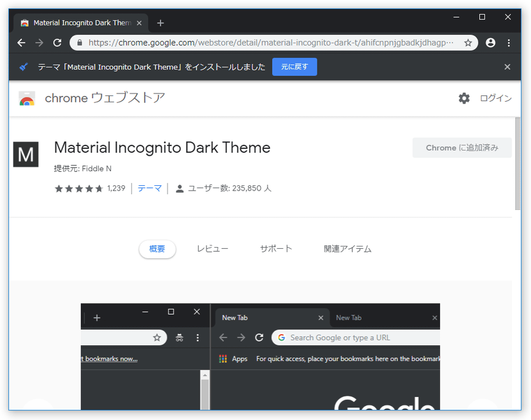Dismiss the theme installed infobar
The width and height of the screenshot is (531, 420).
click(x=507, y=66)
